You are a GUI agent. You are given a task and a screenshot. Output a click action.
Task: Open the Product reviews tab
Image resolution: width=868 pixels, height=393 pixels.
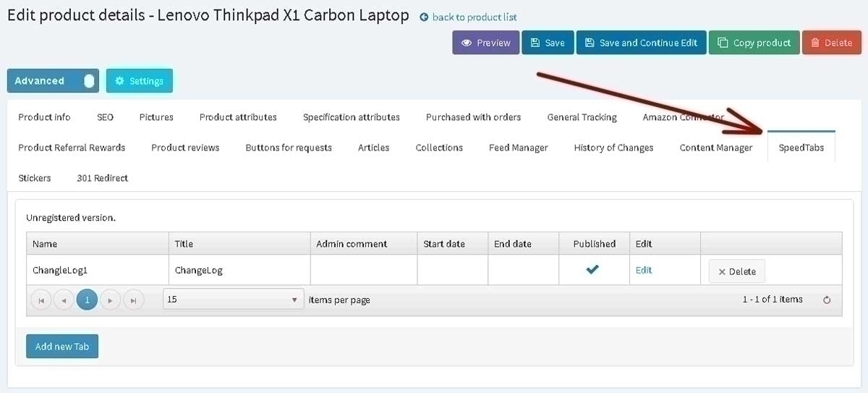(185, 148)
